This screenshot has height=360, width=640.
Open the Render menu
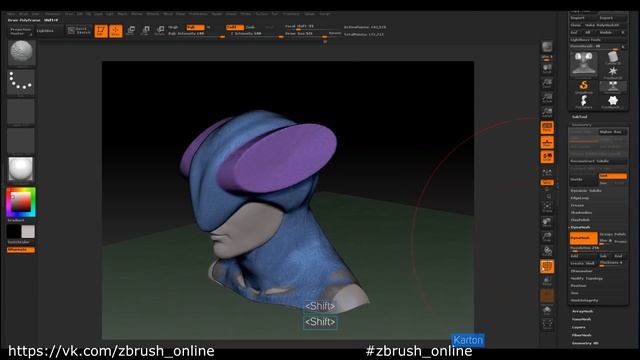217,14
